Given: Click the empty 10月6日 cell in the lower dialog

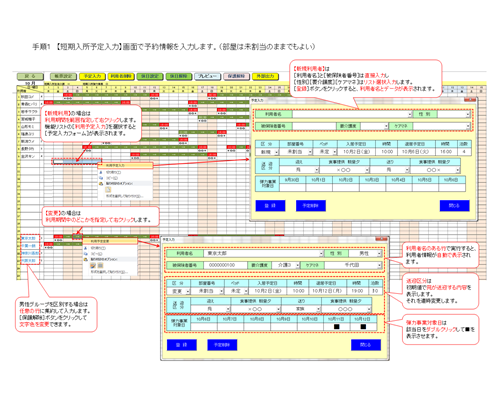Looking at the screenshot, I should point(204,327).
